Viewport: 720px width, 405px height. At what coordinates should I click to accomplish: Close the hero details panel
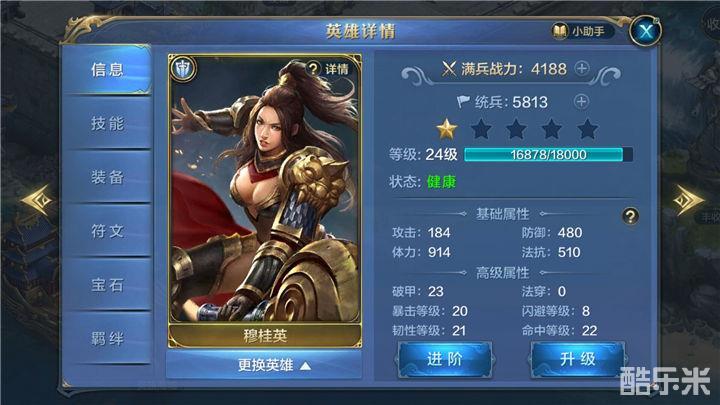(x=645, y=31)
